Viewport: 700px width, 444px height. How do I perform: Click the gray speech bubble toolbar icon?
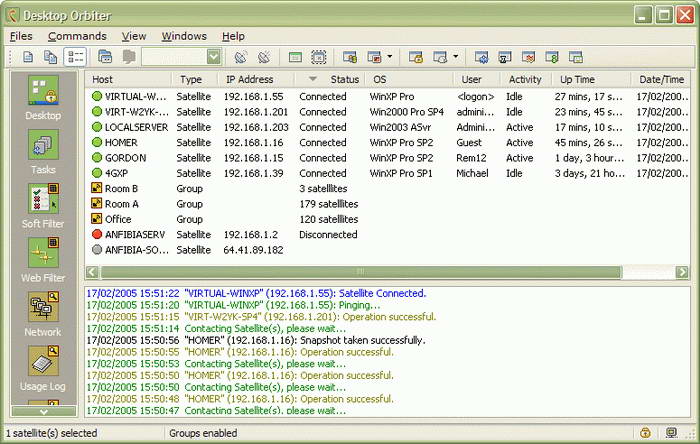click(x=129, y=57)
